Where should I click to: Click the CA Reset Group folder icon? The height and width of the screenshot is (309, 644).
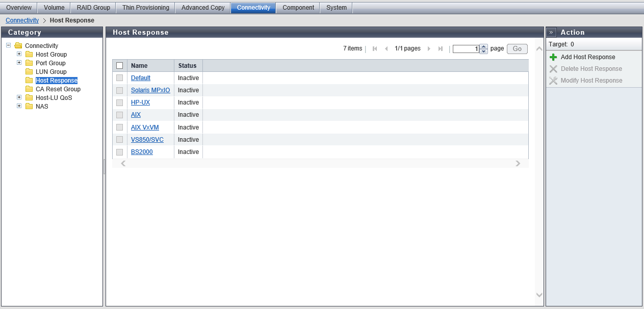click(29, 89)
